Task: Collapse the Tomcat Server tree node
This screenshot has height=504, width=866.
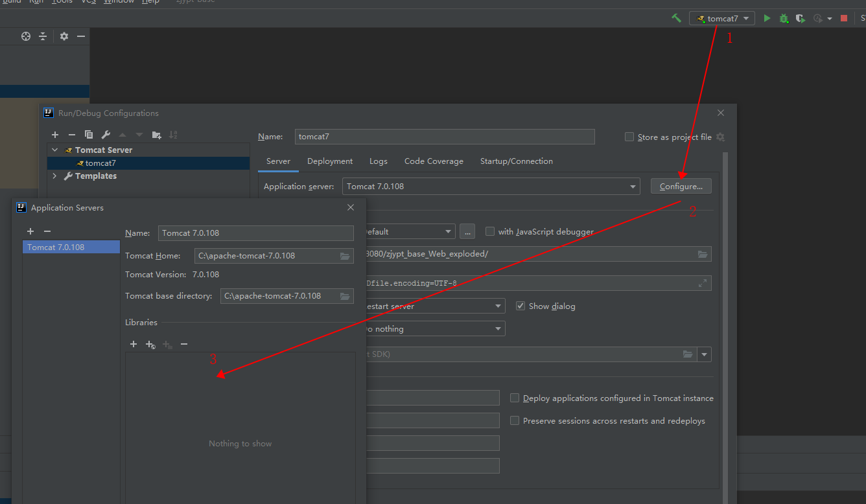Action: pyautogui.click(x=55, y=150)
